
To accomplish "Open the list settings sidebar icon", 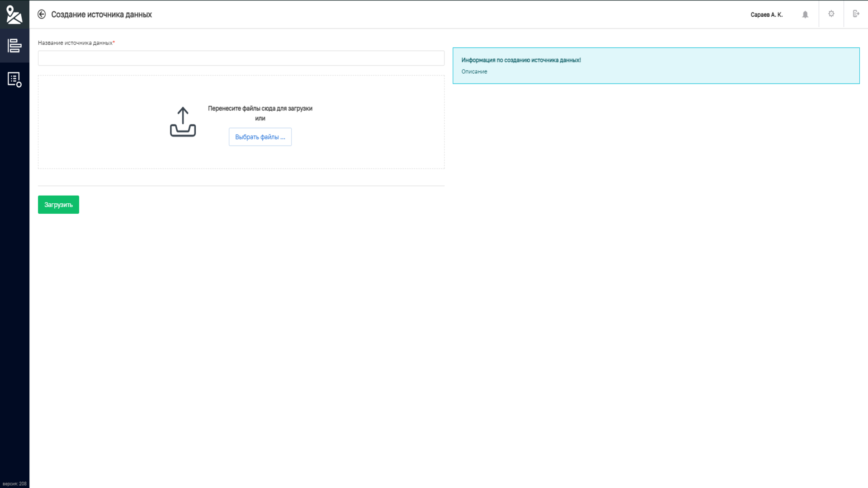I will 14,80.
